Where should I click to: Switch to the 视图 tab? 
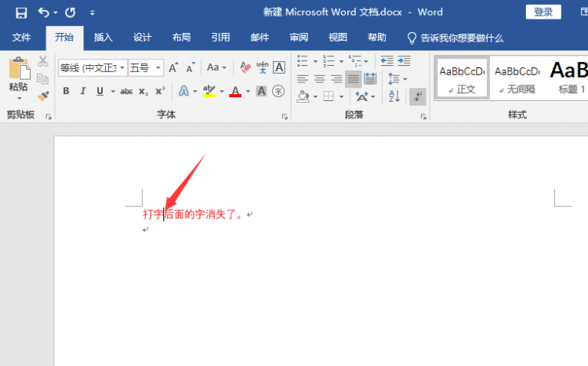pyautogui.click(x=338, y=38)
